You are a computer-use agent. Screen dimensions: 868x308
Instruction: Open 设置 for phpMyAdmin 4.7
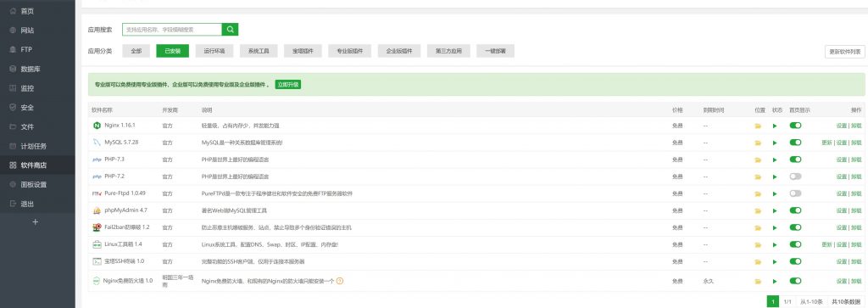coord(842,210)
